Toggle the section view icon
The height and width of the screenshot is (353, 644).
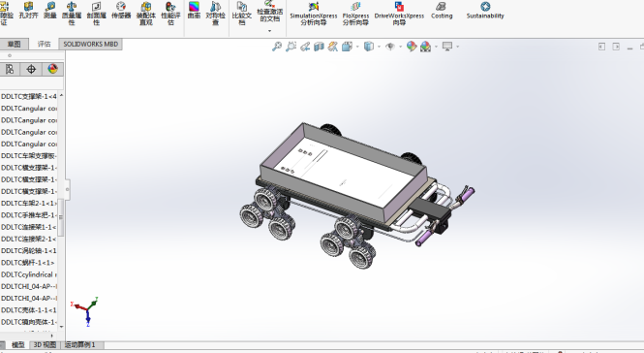point(320,47)
